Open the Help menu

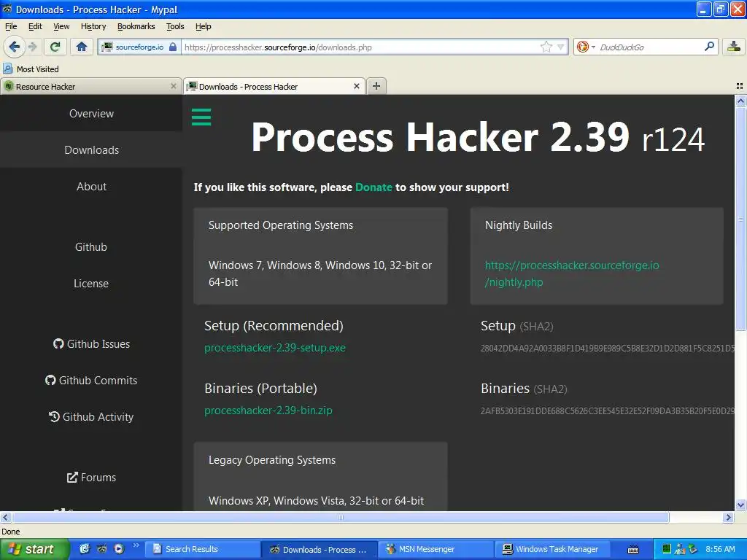coord(204,26)
